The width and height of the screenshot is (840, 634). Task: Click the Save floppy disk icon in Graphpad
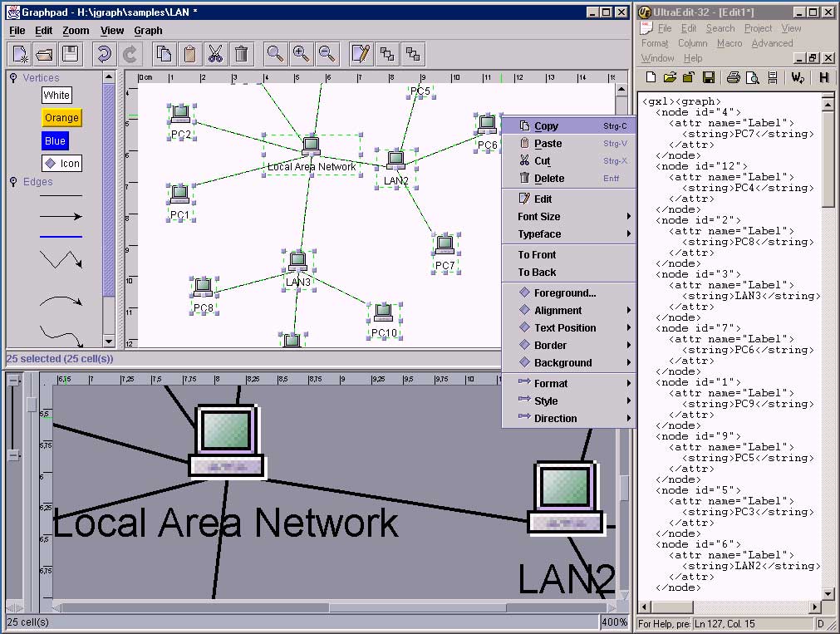coord(71,54)
